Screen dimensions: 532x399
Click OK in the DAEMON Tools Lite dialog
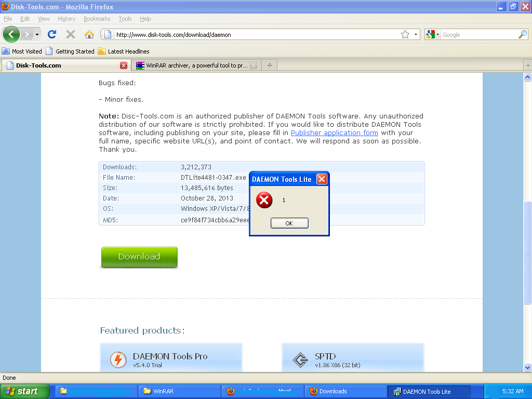[289, 223]
